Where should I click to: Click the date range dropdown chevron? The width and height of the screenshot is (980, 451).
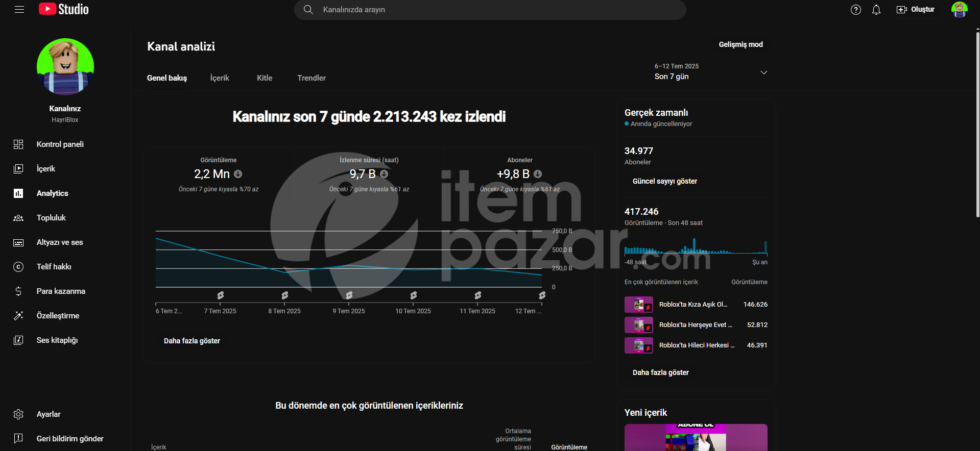coord(764,72)
